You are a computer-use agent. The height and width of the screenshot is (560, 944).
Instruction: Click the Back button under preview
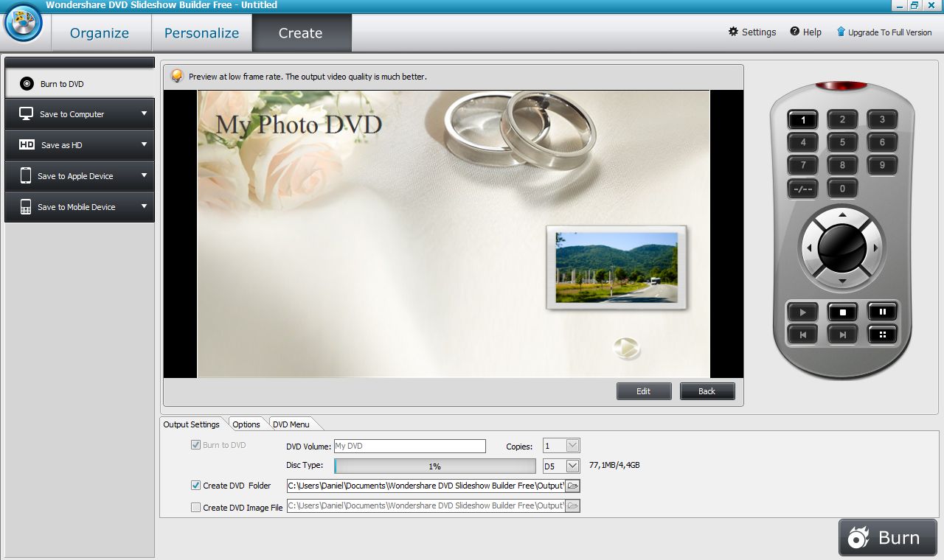point(707,391)
